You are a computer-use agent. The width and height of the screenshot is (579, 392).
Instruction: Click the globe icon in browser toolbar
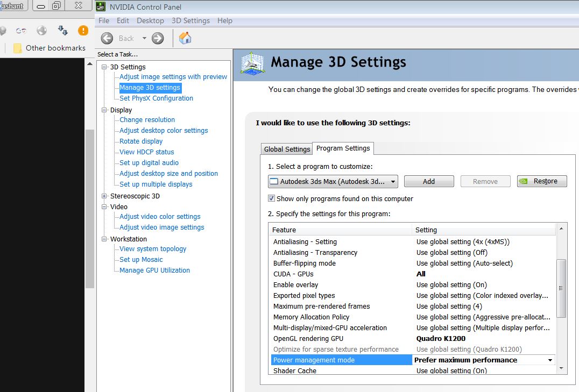(x=42, y=30)
